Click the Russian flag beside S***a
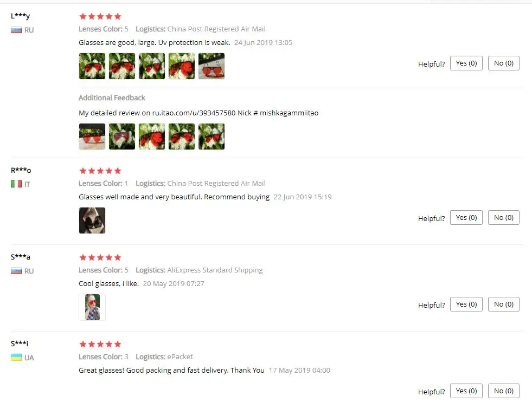Viewport: 532px width, 409px height. point(16,271)
